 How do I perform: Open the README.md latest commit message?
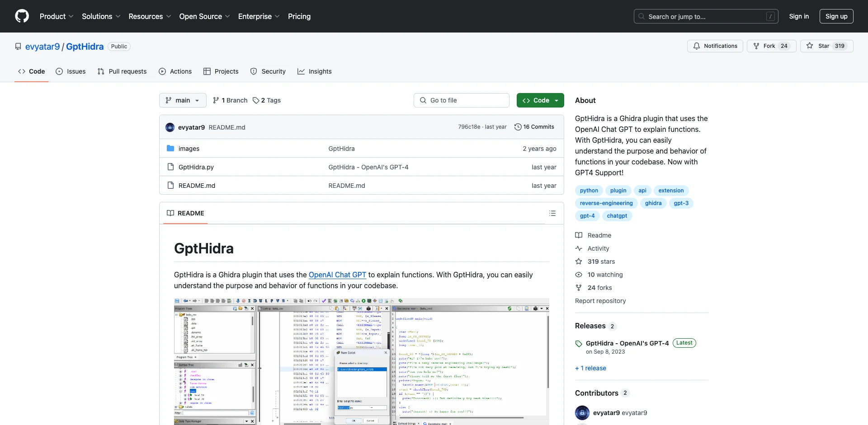(x=227, y=127)
